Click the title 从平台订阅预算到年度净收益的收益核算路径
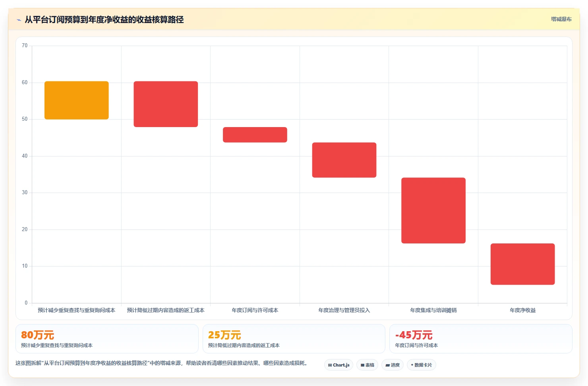 pyautogui.click(x=104, y=19)
